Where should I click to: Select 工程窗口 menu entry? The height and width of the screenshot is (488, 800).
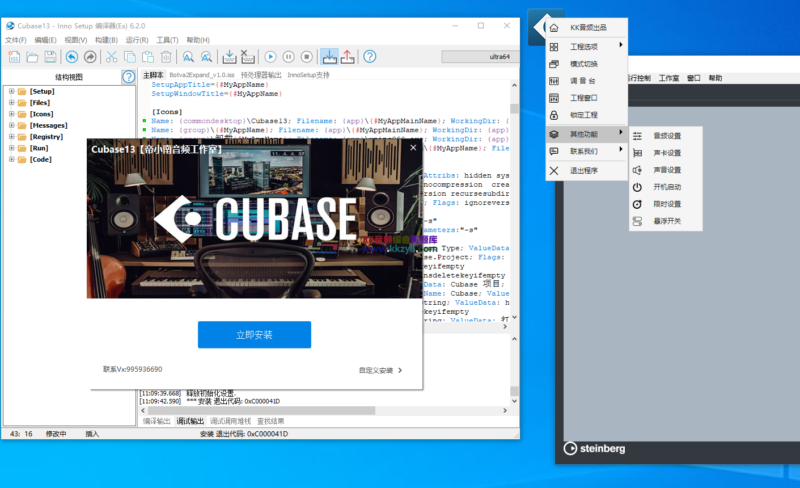point(587,98)
